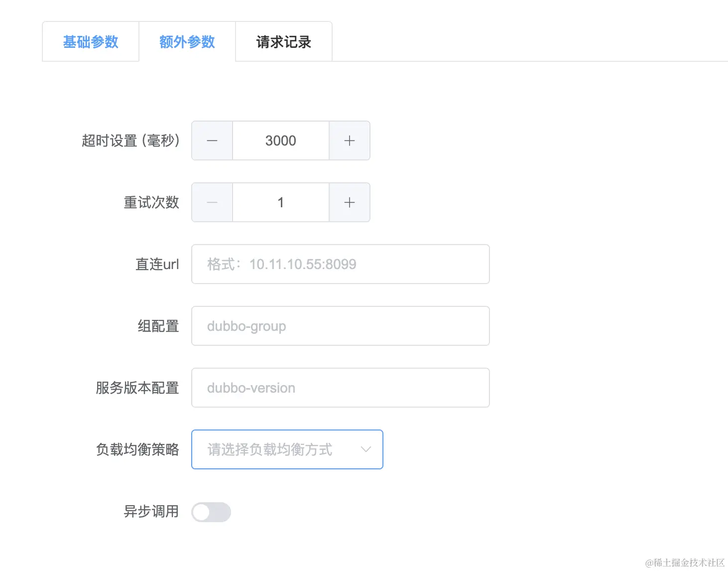Stay on the 额外参数 tab
Viewport: 728px width, 571px height.
187,42
